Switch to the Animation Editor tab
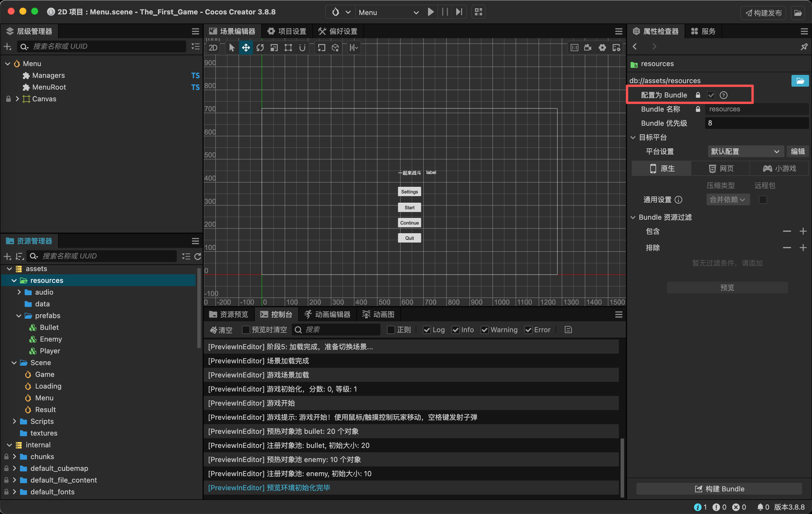This screenshot has height=514, width=812. [327, 315]
